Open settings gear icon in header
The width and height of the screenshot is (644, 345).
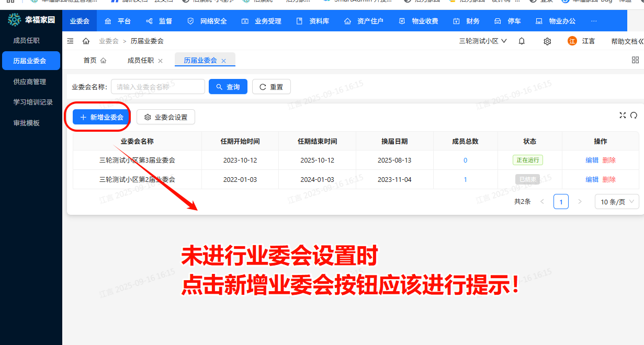coord(547,41)
